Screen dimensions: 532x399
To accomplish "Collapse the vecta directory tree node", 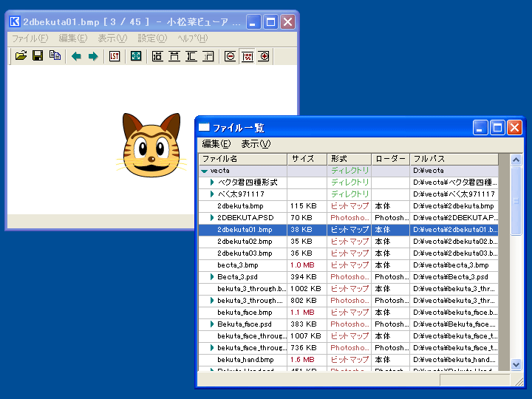I will (x=205, y=171).
